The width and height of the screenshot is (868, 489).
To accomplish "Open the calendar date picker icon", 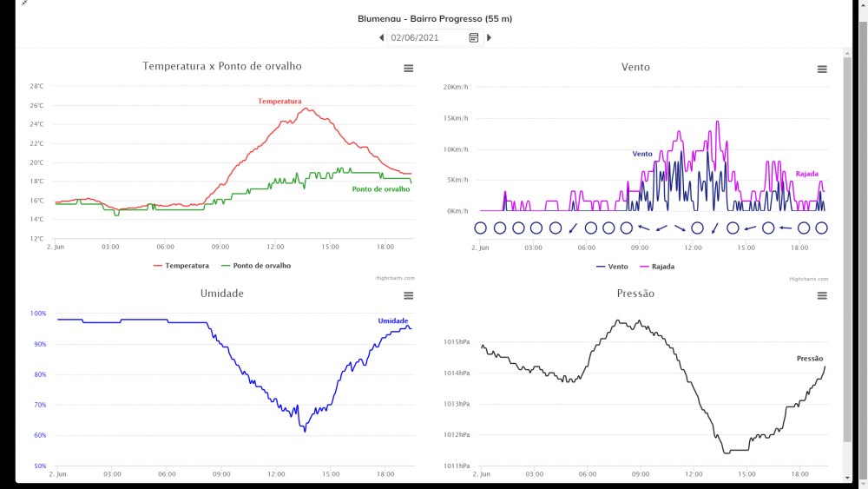I will coord(474,37).
